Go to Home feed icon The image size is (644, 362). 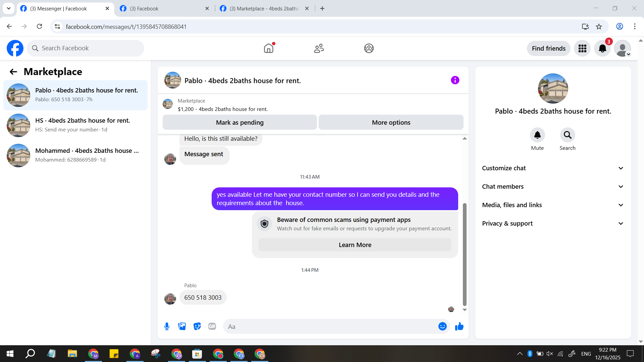coord(269,48)
